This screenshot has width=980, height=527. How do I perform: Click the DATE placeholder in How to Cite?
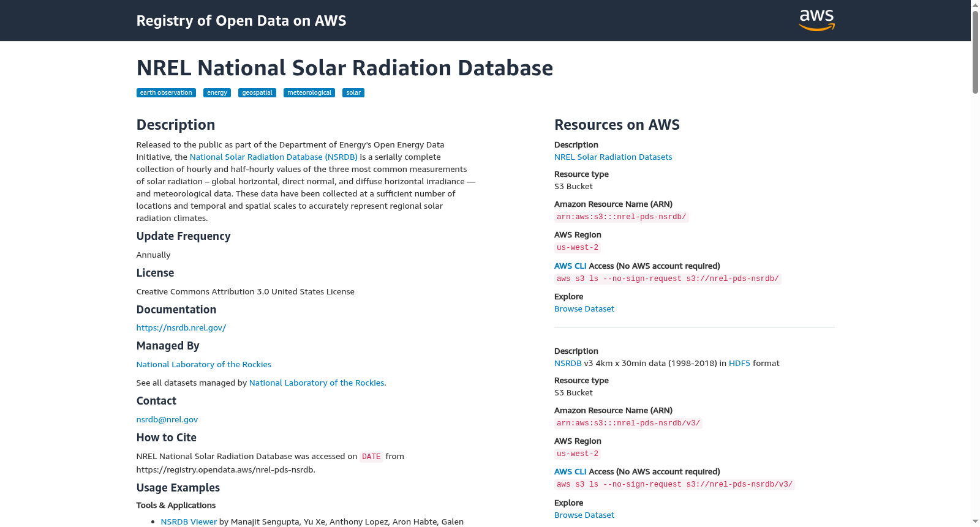[371, 457]
